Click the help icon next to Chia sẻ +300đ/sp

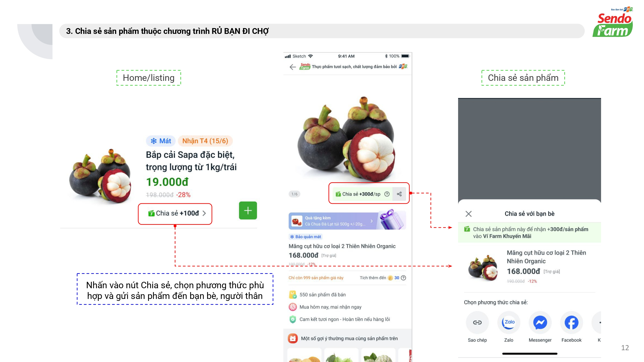387,194
